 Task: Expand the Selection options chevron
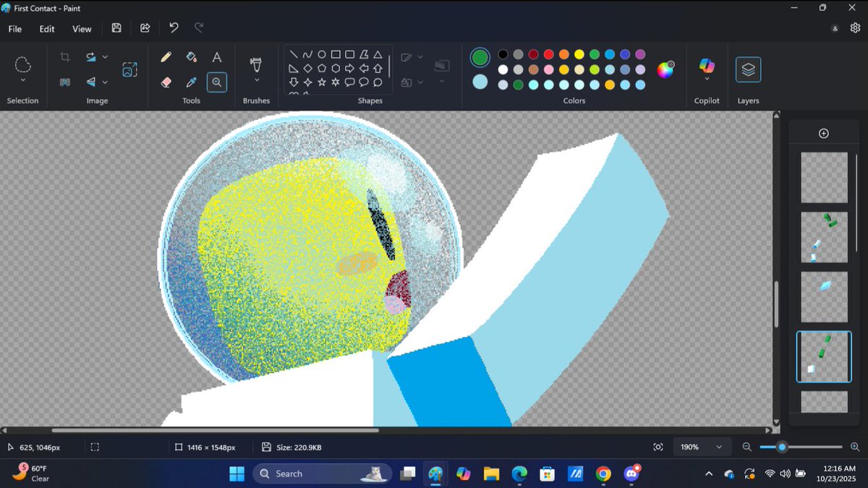22,80
